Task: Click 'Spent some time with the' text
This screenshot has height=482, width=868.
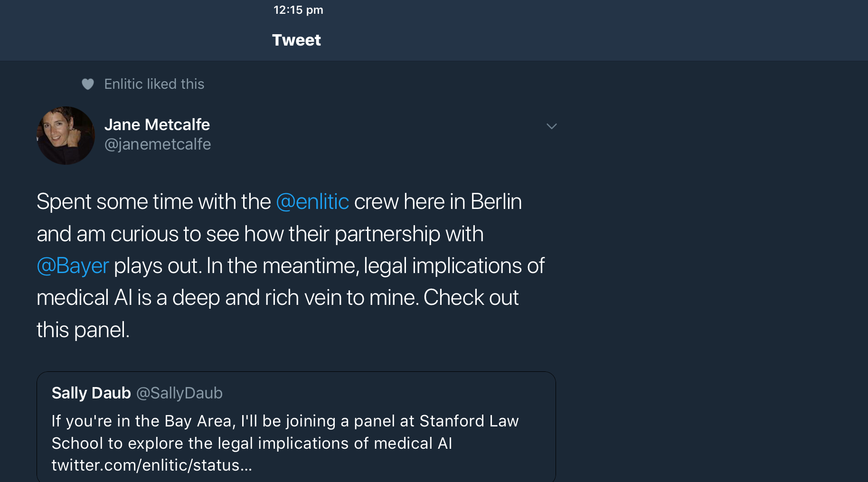Action: (x=154, y=202)
